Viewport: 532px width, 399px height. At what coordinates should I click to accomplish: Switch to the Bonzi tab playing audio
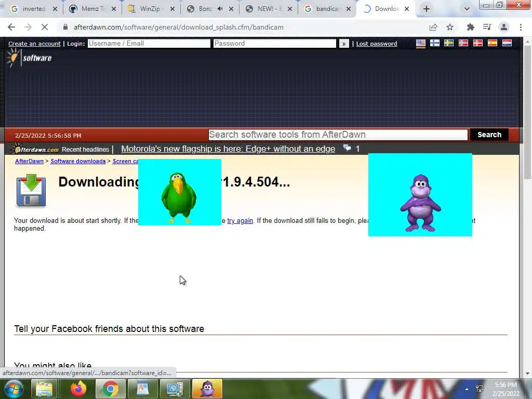click(205, 9)
